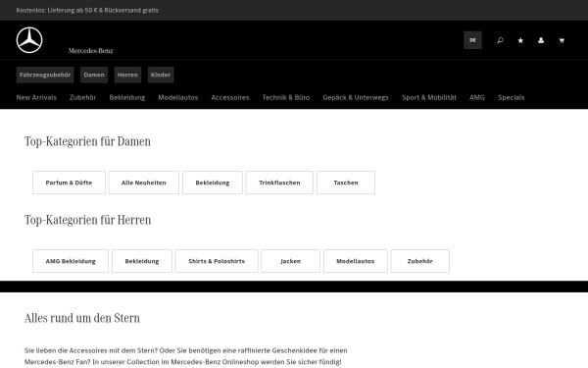Open the search magnifier icon

pos(500,40)
